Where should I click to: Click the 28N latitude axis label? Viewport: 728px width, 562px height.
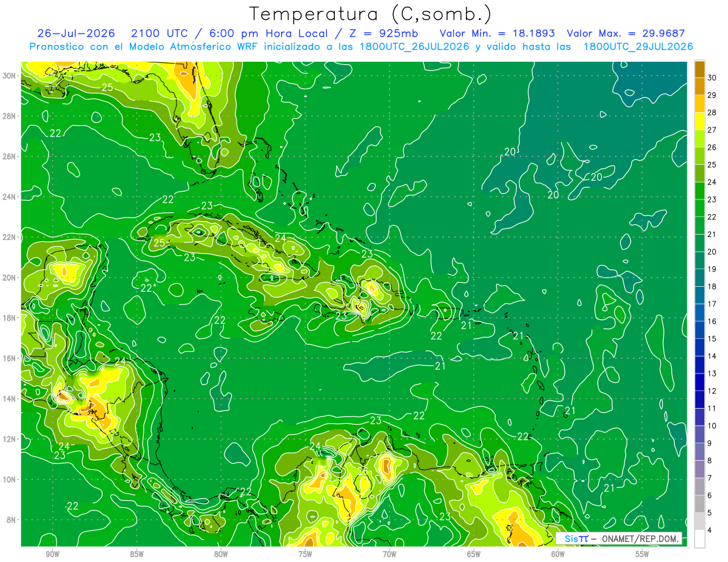tap(10, 116)
